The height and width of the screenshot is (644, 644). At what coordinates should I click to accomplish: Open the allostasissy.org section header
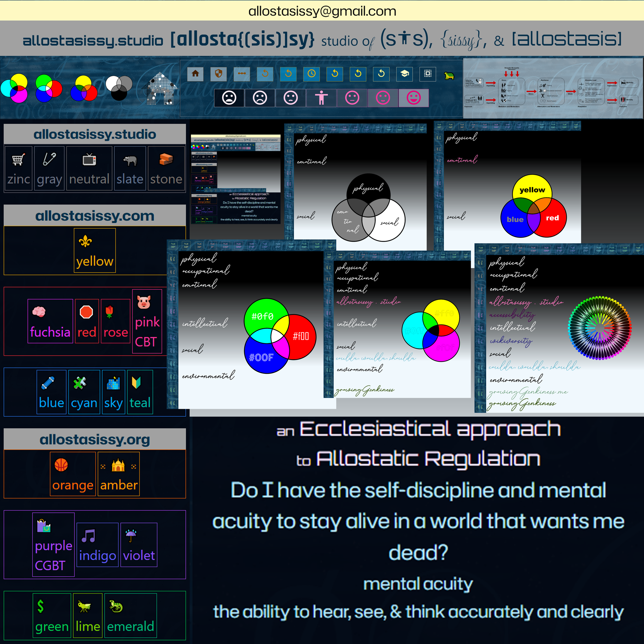pos(95,439)
